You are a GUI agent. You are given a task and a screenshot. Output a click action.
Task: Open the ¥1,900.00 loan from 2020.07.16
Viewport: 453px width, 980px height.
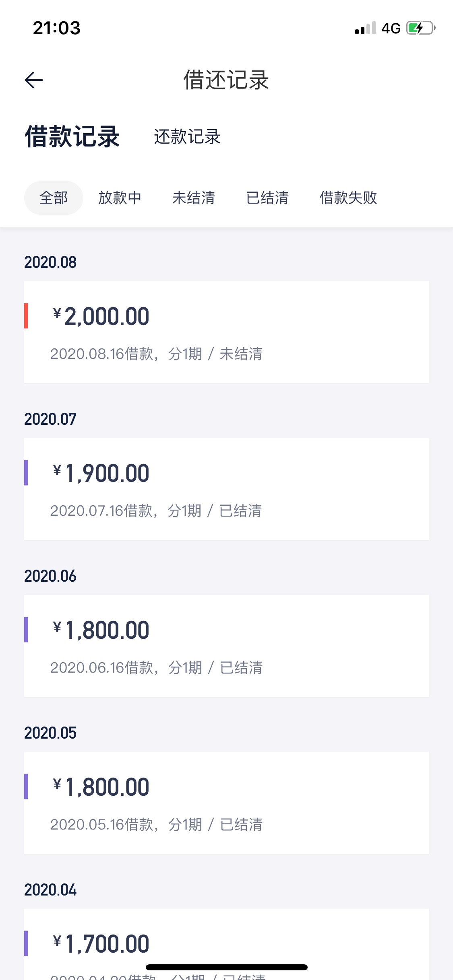pos(226,489)
